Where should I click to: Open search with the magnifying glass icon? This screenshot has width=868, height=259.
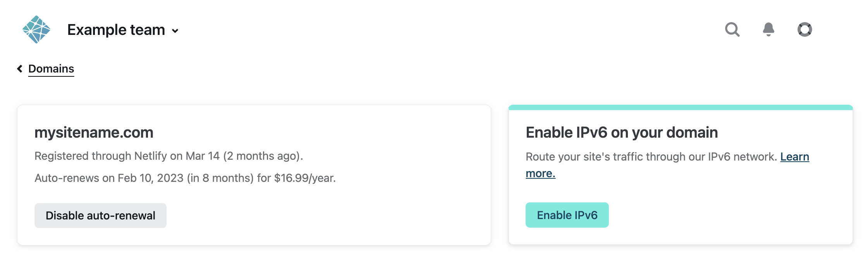[732, 29]
